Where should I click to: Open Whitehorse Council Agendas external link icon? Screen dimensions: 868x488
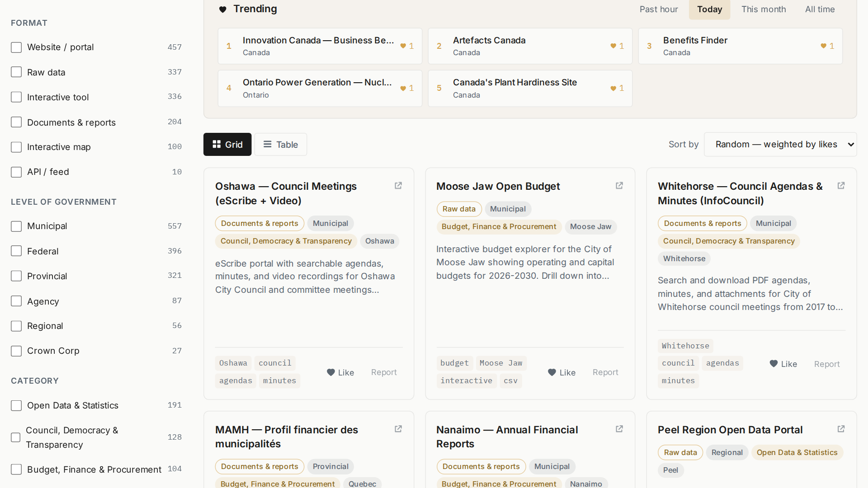[841, 186]
